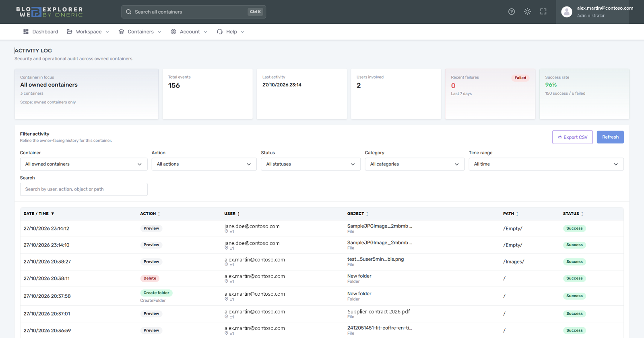The height and width of the screenshot is (338, 644).
Task: Click the Search all containers field
Action: click(x=194, y=12)
